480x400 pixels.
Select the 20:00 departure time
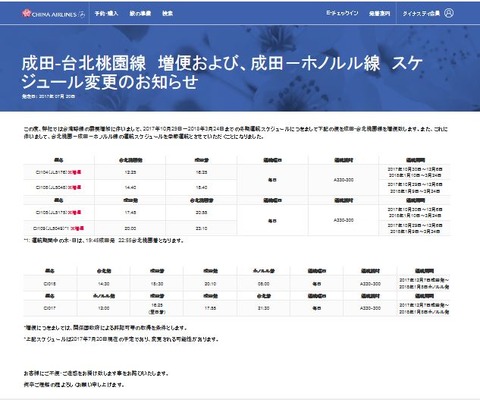pos(130,228)
